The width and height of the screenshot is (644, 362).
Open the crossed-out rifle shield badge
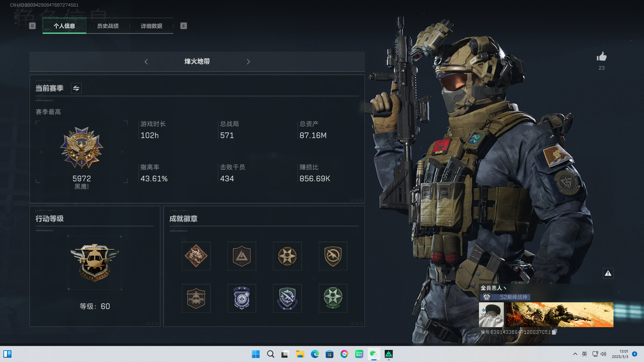[333, 256]
